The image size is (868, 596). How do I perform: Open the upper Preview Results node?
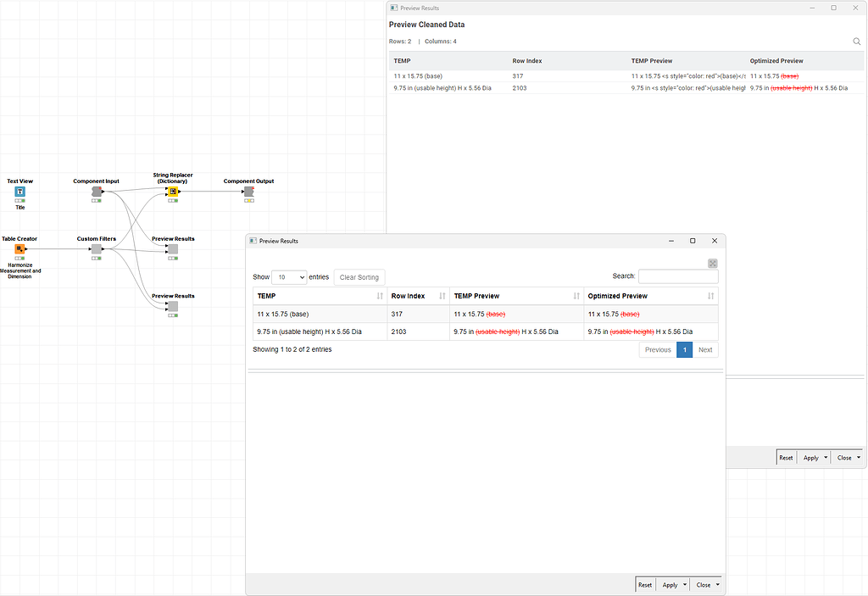(x=173, y=250)
